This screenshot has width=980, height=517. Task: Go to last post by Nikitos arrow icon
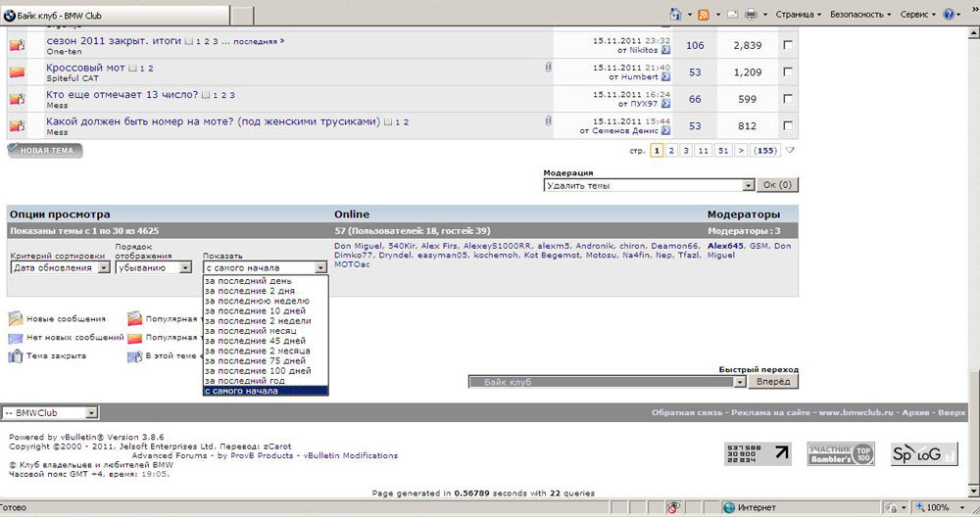[x=665, y=50]
